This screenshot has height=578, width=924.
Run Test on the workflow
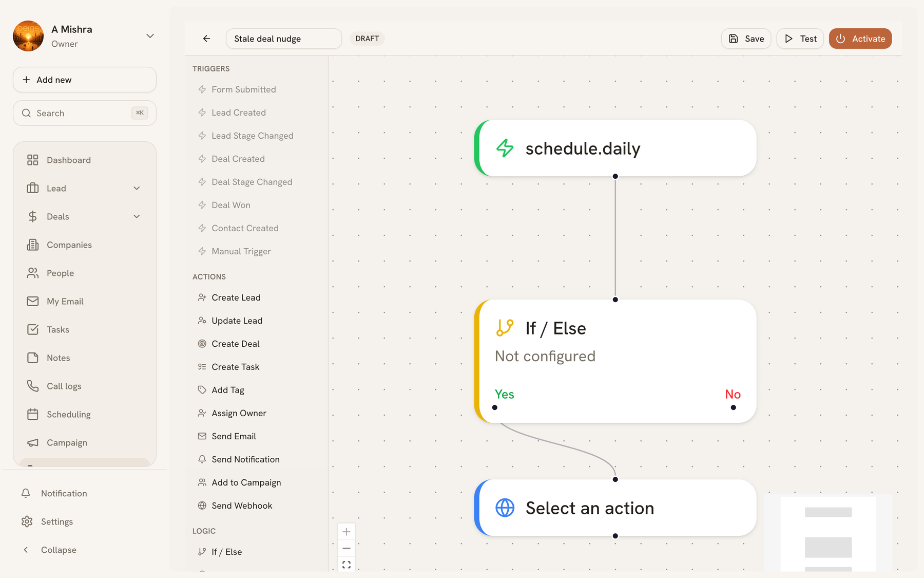pos(800,39)
